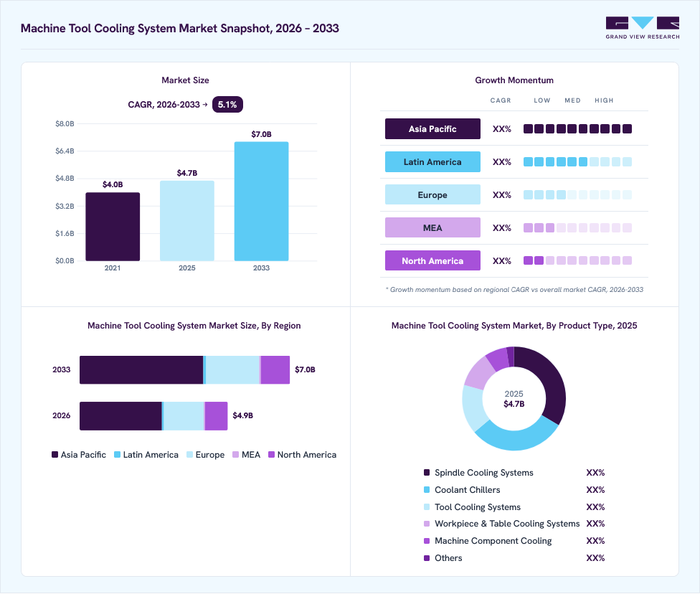
Task: Click the Asia Pacific region label
Action: point(432,128)
